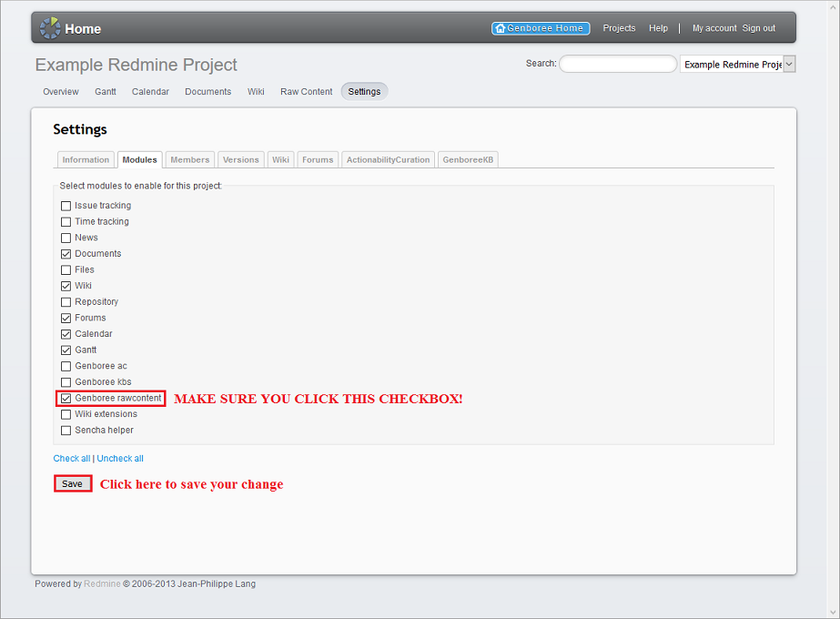Enable the Sencha helper module
Screen dimensions: 840x619
click(66, 431)
